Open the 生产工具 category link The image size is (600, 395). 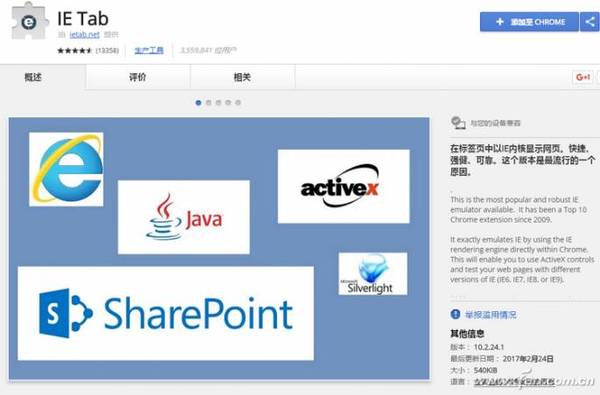(149, 50)
